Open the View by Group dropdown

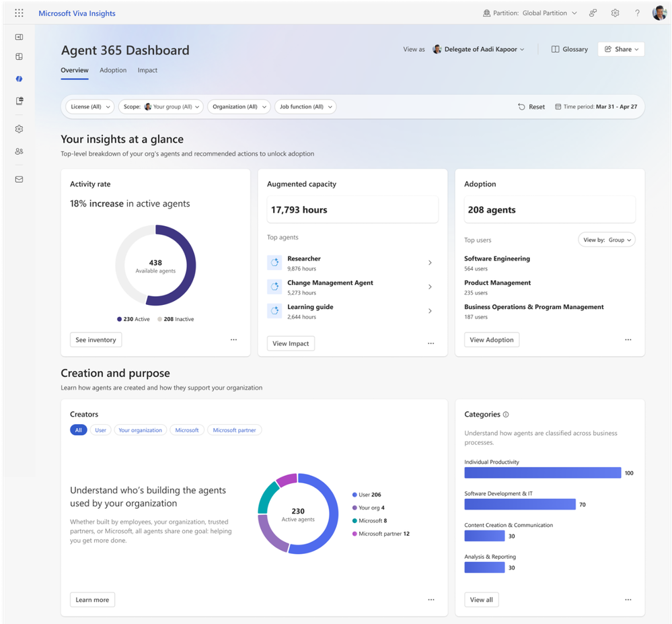pyautogui.click(x=607, y=240)
